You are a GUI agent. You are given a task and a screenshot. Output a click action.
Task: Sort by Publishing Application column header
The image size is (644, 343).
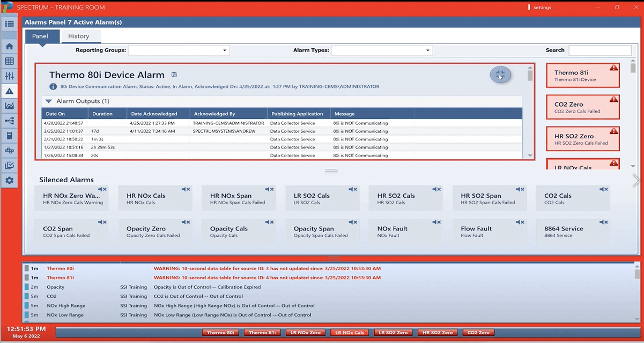[x=299, y=114]
